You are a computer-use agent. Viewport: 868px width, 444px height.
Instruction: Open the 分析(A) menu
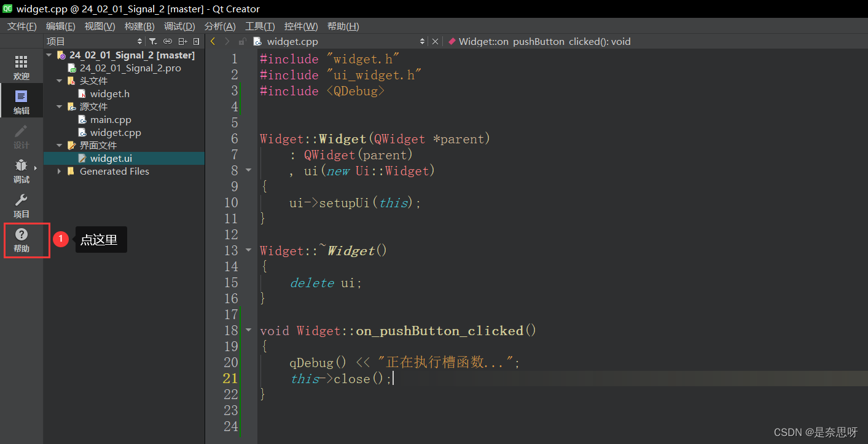pyautogui.click(x=220, y=26)
